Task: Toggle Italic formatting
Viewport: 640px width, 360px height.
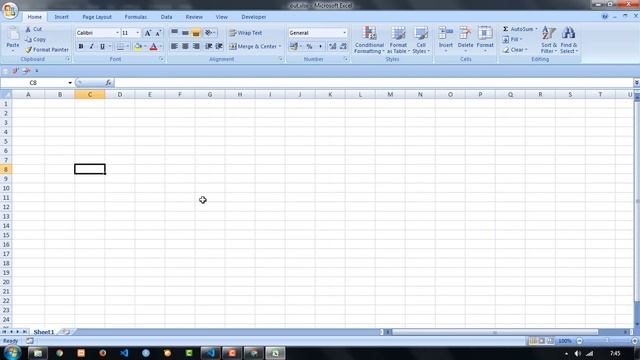Action: (91, 47)
